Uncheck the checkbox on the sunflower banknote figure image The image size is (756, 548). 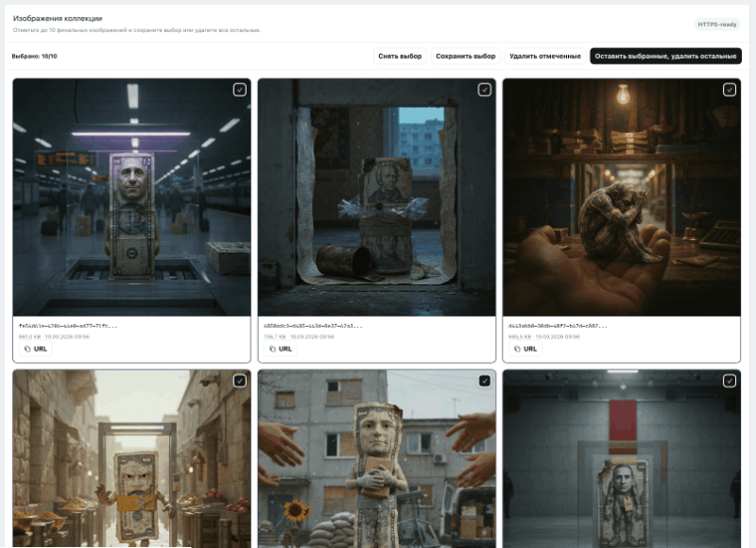click(x=485, y=382)
